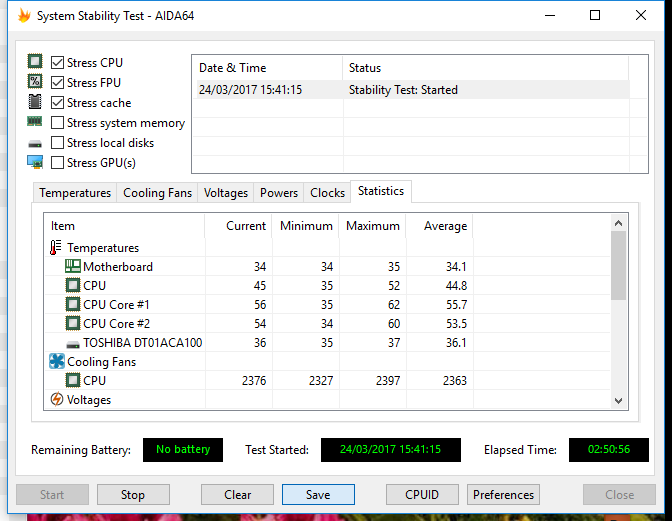The height and width of the screenshot is (521, 672).
Task: Click the chip icon next to CPU temperature row
Action: [x=73, y=285]
